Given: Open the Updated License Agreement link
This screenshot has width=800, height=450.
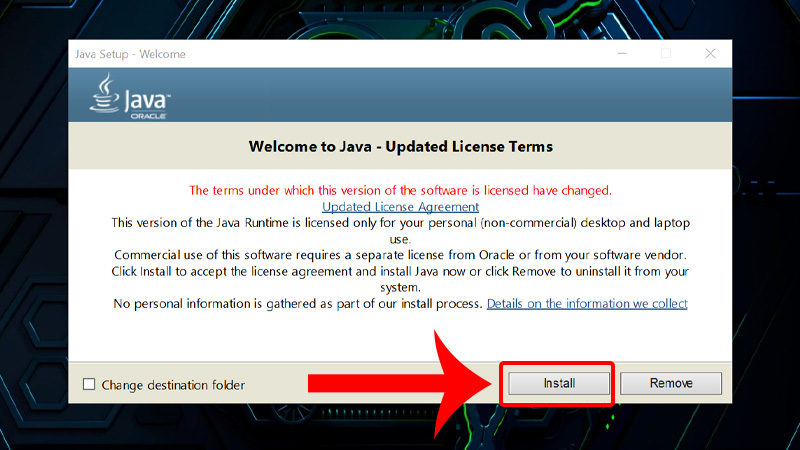Looking at the screenshot, I should pos(401,207).
